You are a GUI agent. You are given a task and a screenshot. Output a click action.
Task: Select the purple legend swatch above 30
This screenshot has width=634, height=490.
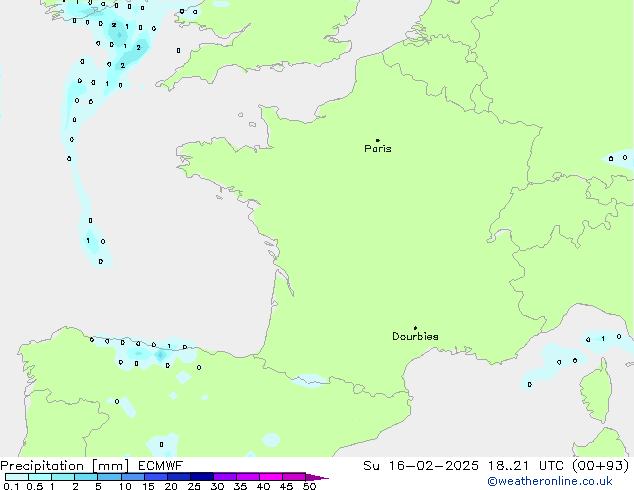coord(225,477)
